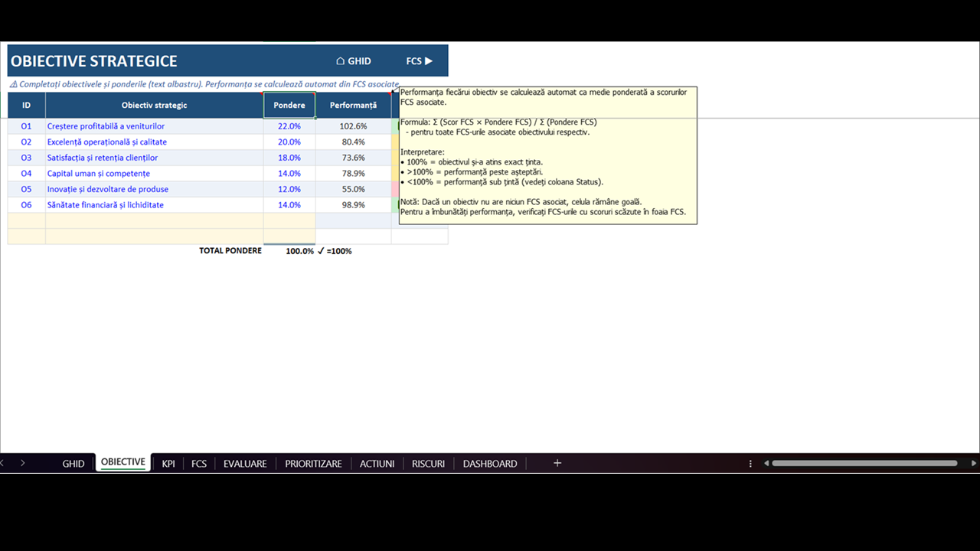Click the horizontal scrollbar thumb
980x551 pixels.
pyautogui.click(x=864, y=463)
